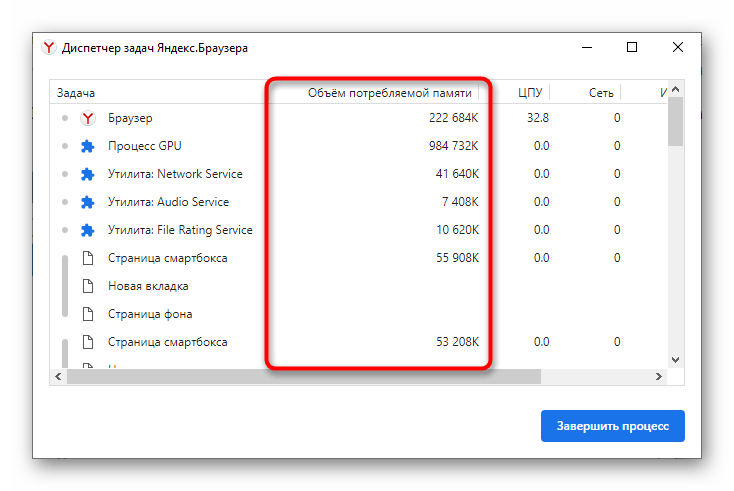This screenshot has width=734, height=491.
Task: Sort by Сеть column header
Action: pyautogui.click(x=601, y=93)
